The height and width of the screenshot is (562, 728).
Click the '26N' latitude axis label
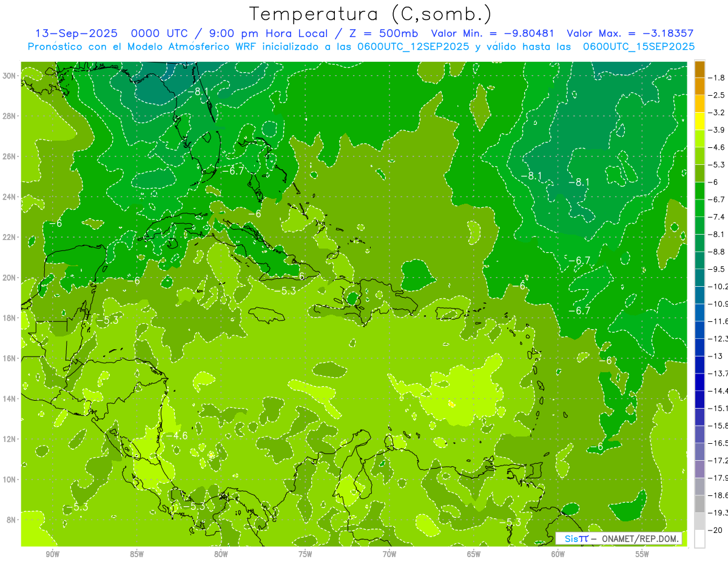coord(9,156)
